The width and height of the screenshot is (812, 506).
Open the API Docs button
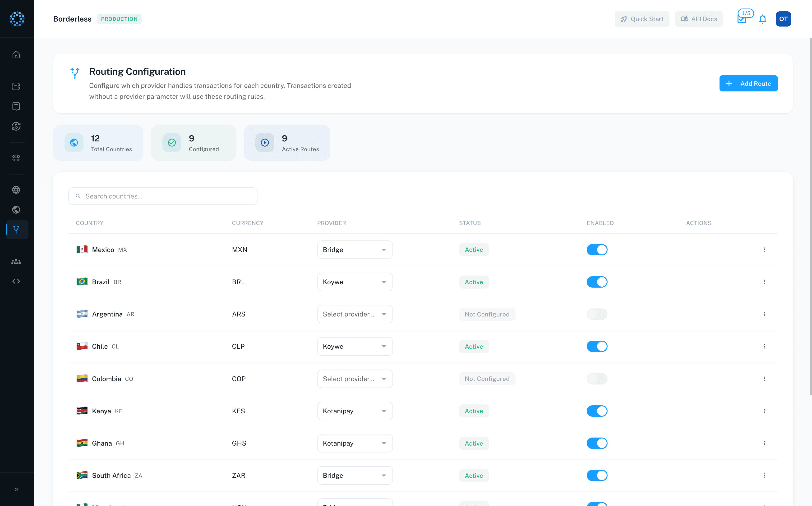tap(699, 19)
